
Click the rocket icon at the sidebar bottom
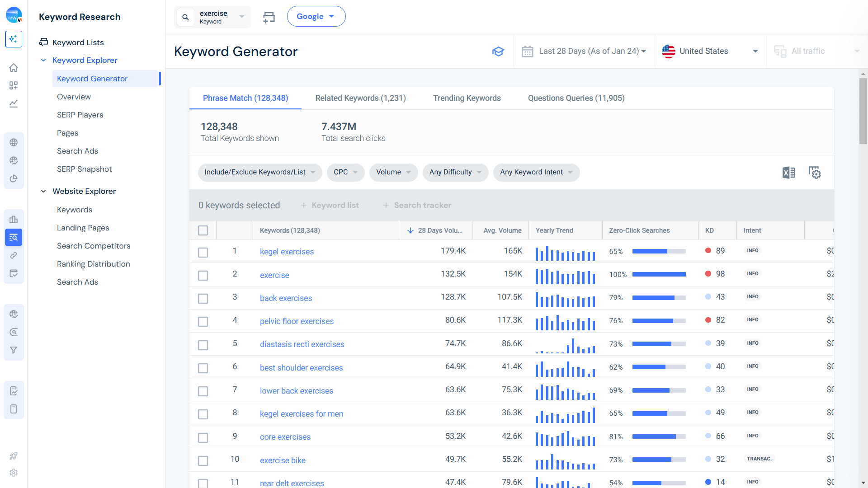pyautogui.click(x=14, y=455)
